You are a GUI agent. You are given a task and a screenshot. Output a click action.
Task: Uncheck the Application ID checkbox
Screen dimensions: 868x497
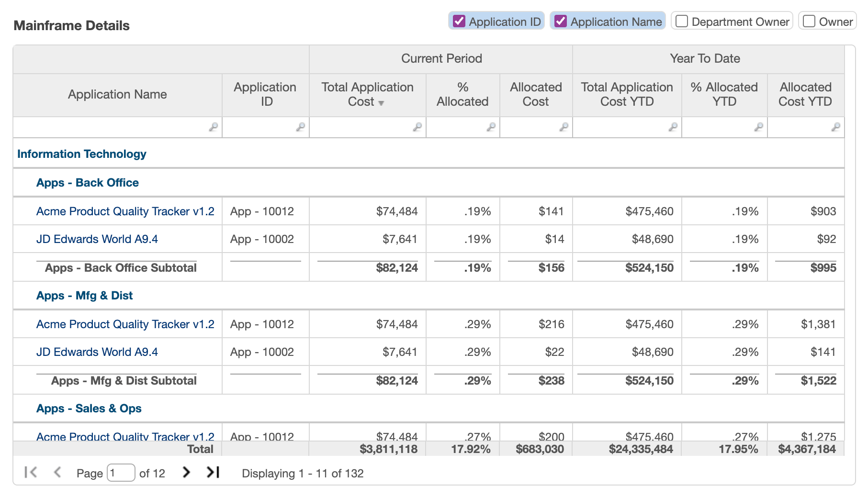pyautogui.click(x=459, y=22)
